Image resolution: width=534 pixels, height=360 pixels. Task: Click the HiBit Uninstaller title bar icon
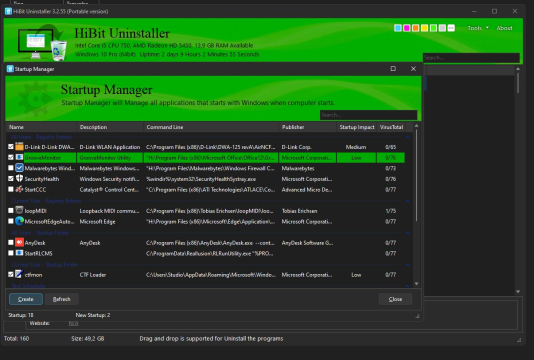point(8,11)
